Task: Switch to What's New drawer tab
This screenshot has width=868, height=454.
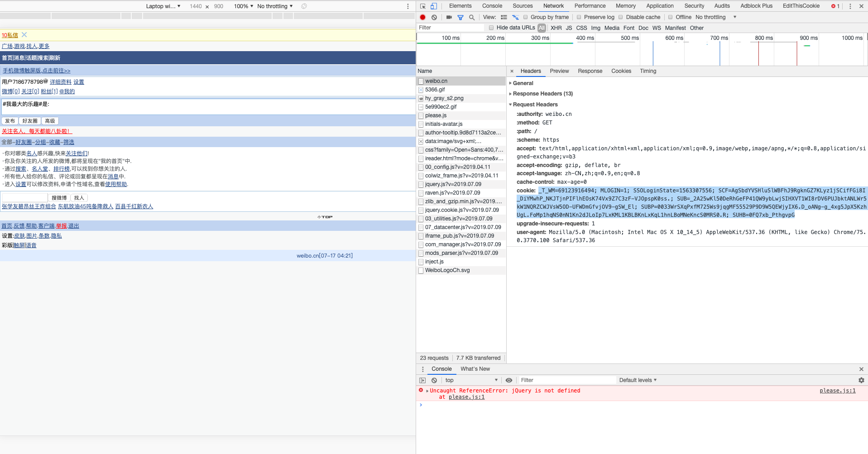Action: pos(475,369)
